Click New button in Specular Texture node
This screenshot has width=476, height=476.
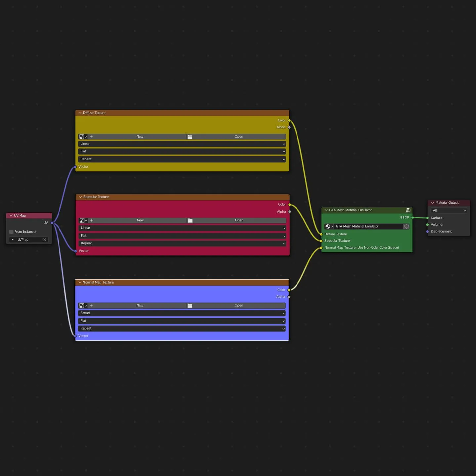click(140, 220)
